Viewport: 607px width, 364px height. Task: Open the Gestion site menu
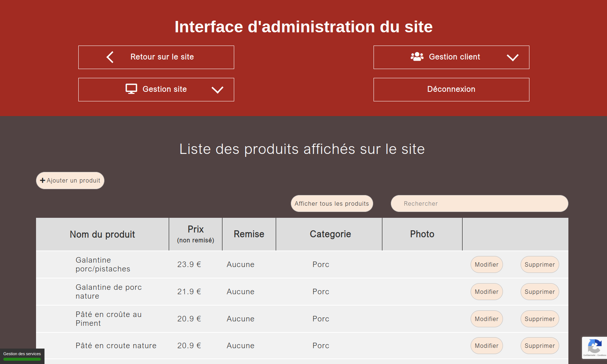click(x=156, y=89)
